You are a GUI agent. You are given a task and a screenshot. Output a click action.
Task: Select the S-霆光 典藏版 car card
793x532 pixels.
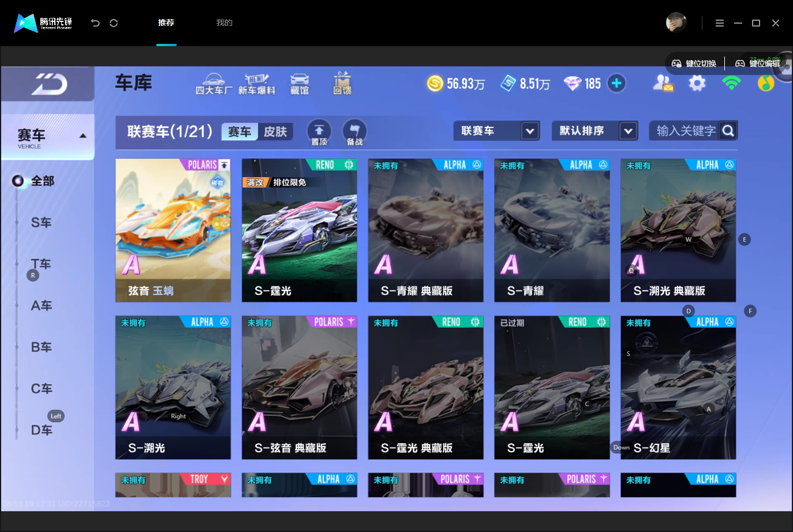pos(426,387)
